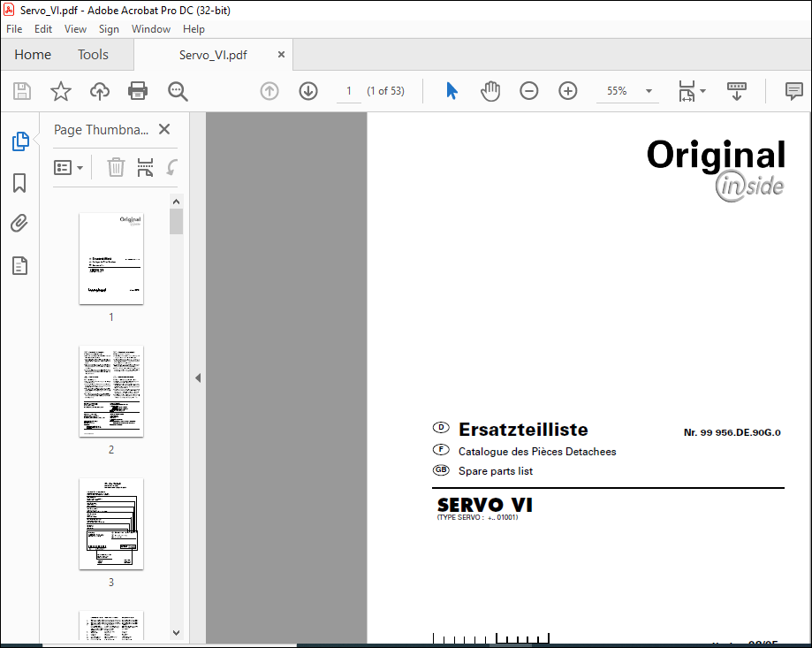Open the File menu
The height and width of the screenshot is (648, 812).
(x=14, y=29)
